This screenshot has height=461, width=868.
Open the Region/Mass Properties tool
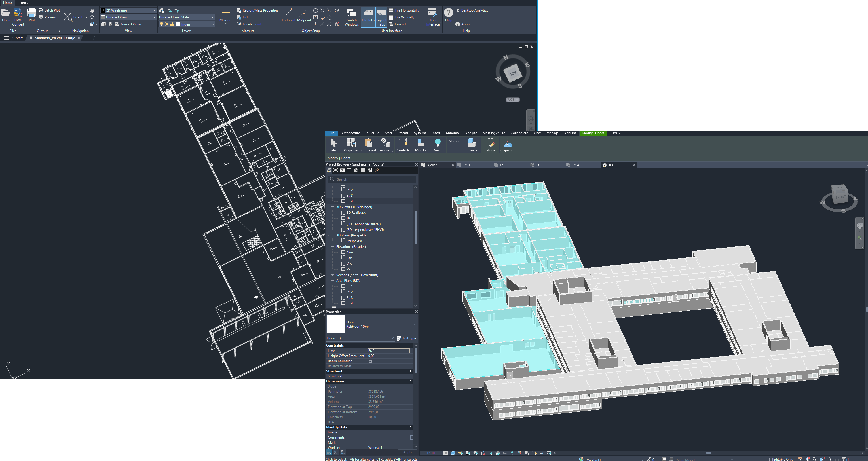coord(258,10)
